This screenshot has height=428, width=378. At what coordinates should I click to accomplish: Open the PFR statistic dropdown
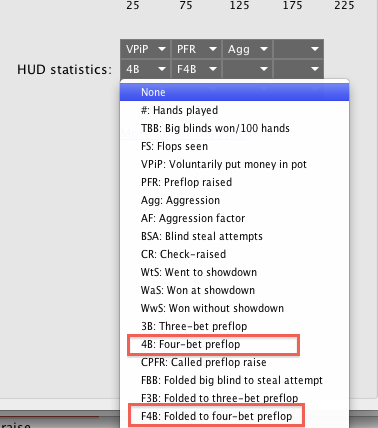(x=196, y=49)
